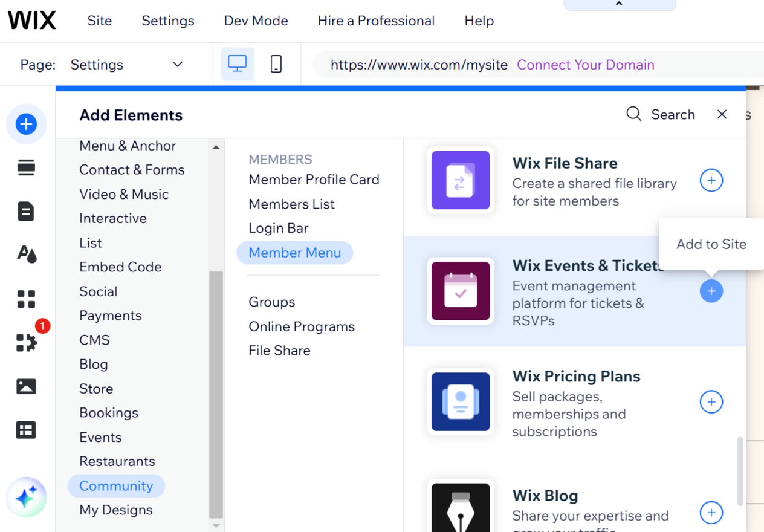764x532 pixels.
Task: Click the Wix Pricing Plans title text
Action: tap(576, 376)
